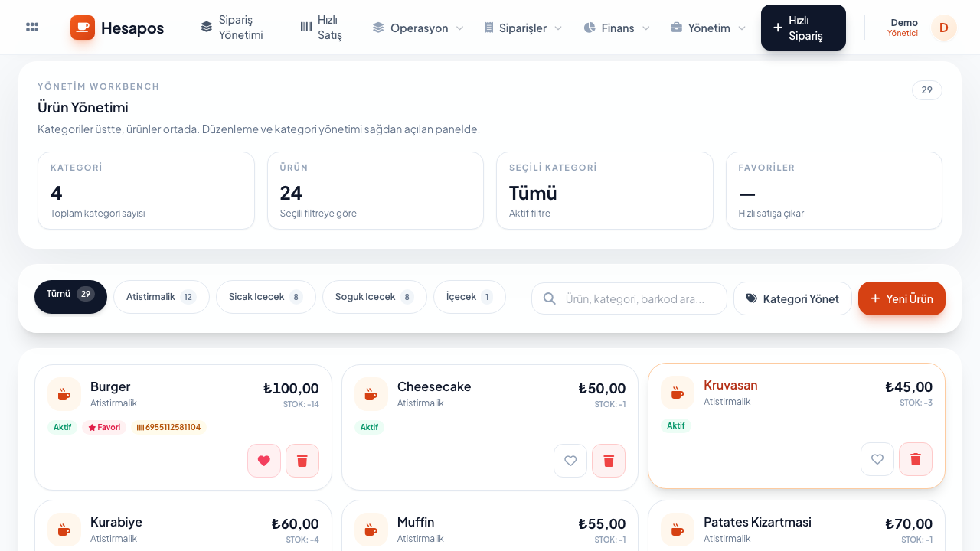Screen dimensions: 980x551
Task: Open the Kurabiye product name
Action: tap(116, 522)
